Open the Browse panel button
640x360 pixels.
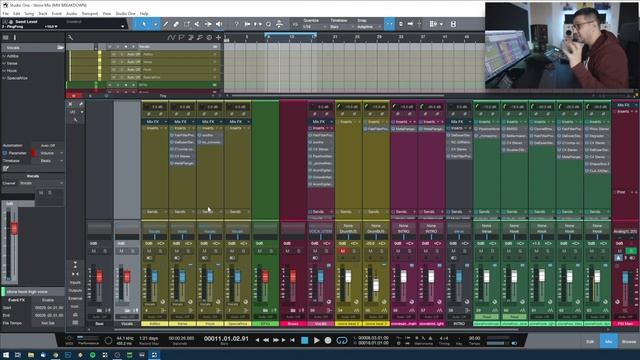[629, 342]
